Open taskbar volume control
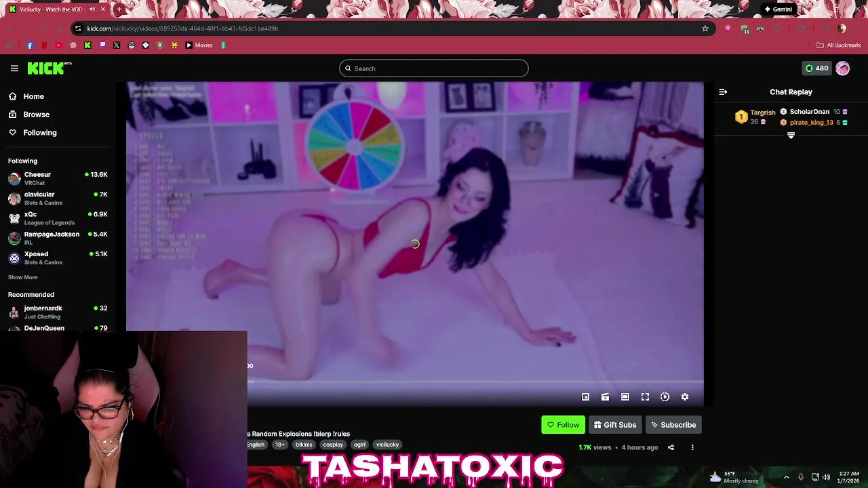 coord(826,477)
